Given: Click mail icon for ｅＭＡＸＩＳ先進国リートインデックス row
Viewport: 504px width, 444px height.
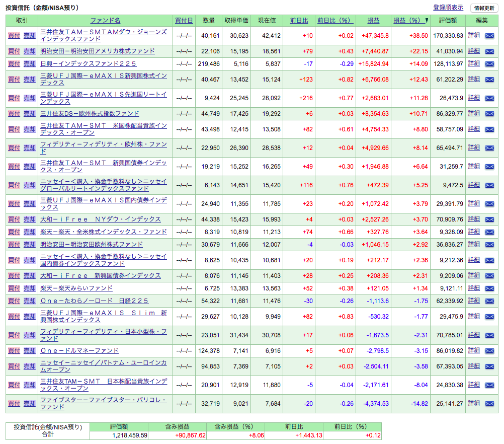Looking at the screenshot, I should coord(489,98).
